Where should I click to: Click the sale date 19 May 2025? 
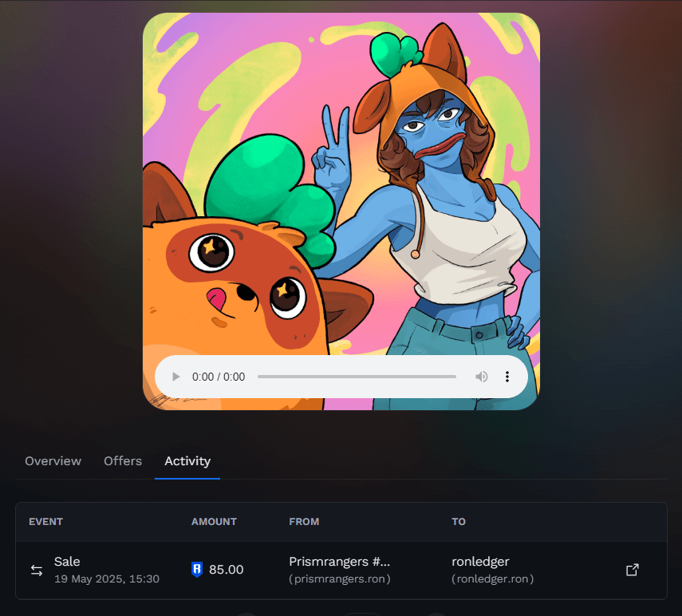point(107,578)
